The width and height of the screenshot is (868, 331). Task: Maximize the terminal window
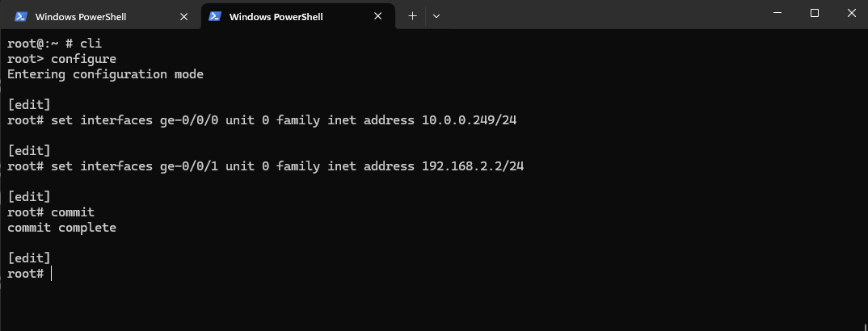815,13
